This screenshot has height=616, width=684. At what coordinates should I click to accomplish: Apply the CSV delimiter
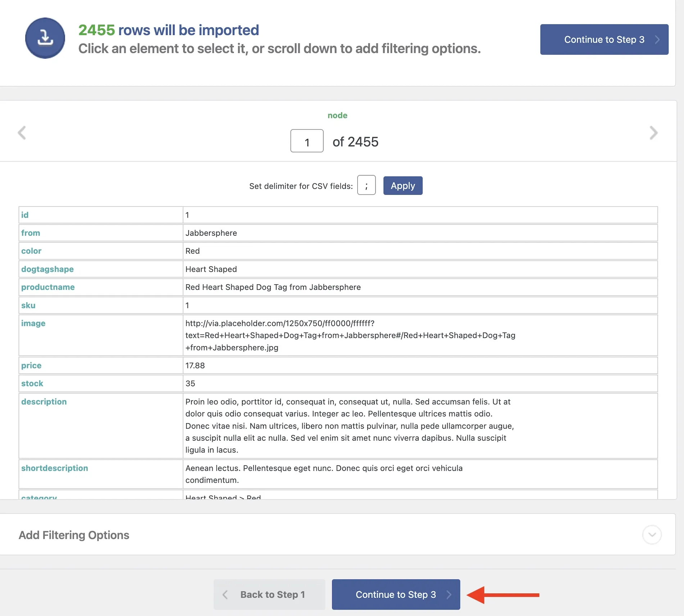coord(403,186)
